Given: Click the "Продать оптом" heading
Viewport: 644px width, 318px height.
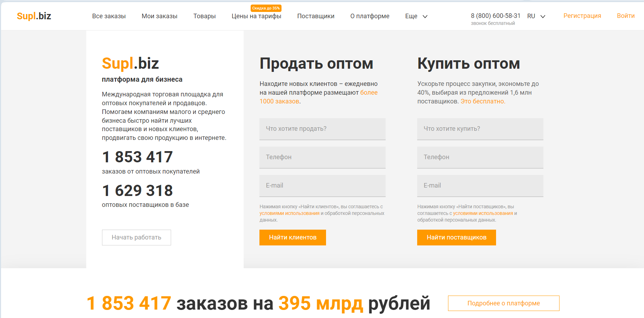Looking at the screenshot, I should pyautogui.click(x=316, y=64).
